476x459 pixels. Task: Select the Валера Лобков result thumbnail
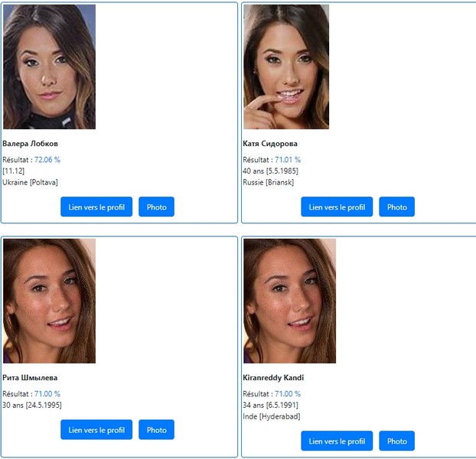pyautogui.click(x=50, y=67)
